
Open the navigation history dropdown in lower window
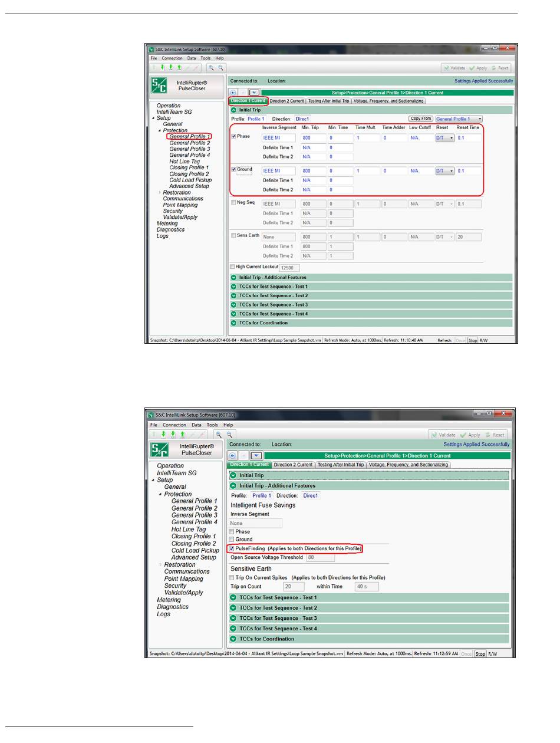[256, 456]
